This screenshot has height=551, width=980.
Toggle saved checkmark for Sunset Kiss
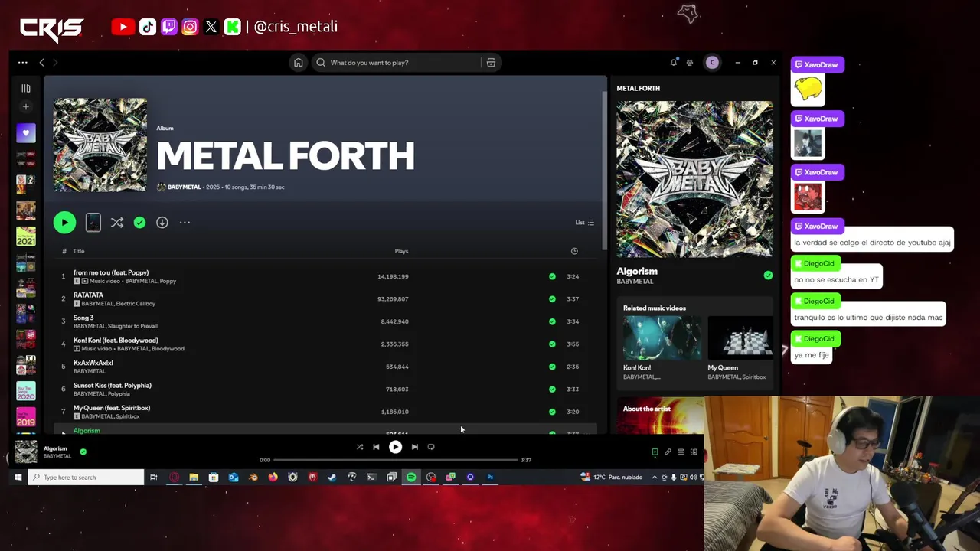(552, 390)
